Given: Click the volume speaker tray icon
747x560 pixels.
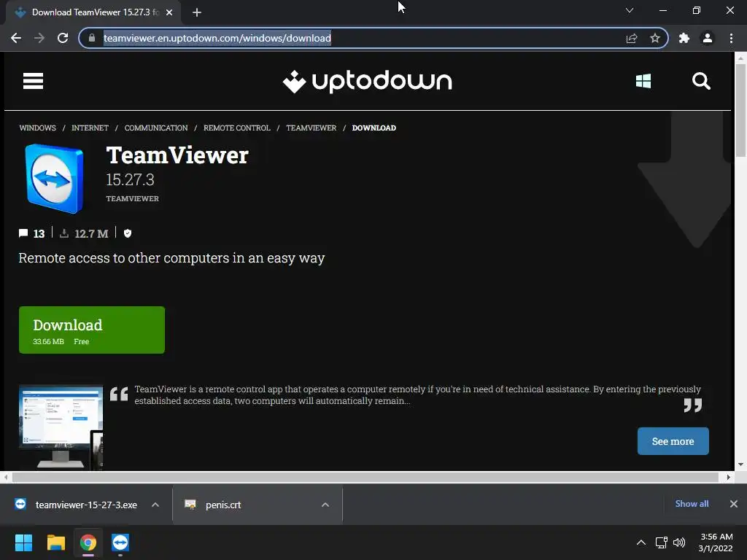Looking at the screenshot, I should coord(679,542).
